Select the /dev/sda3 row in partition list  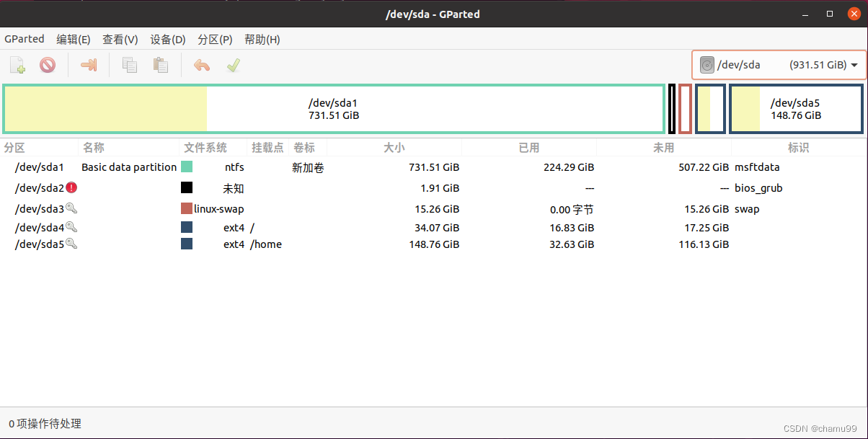(434, 209)
